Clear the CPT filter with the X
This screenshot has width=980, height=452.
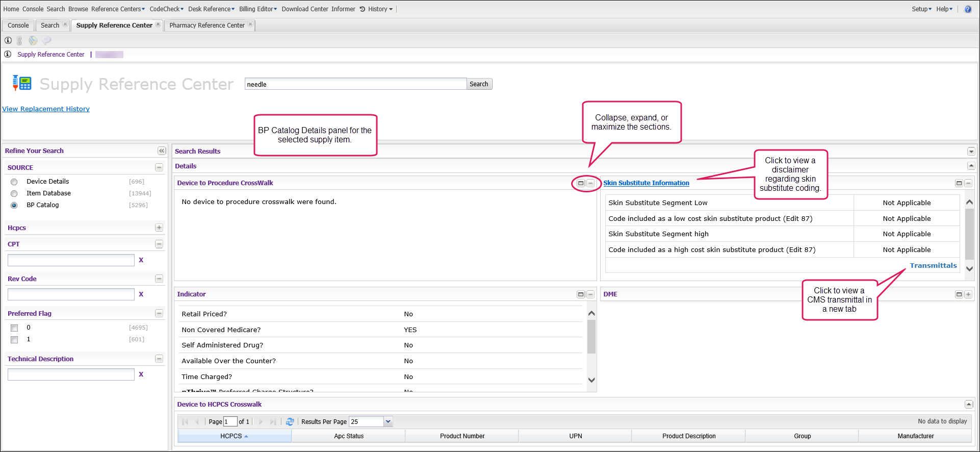tap(141, 260)
